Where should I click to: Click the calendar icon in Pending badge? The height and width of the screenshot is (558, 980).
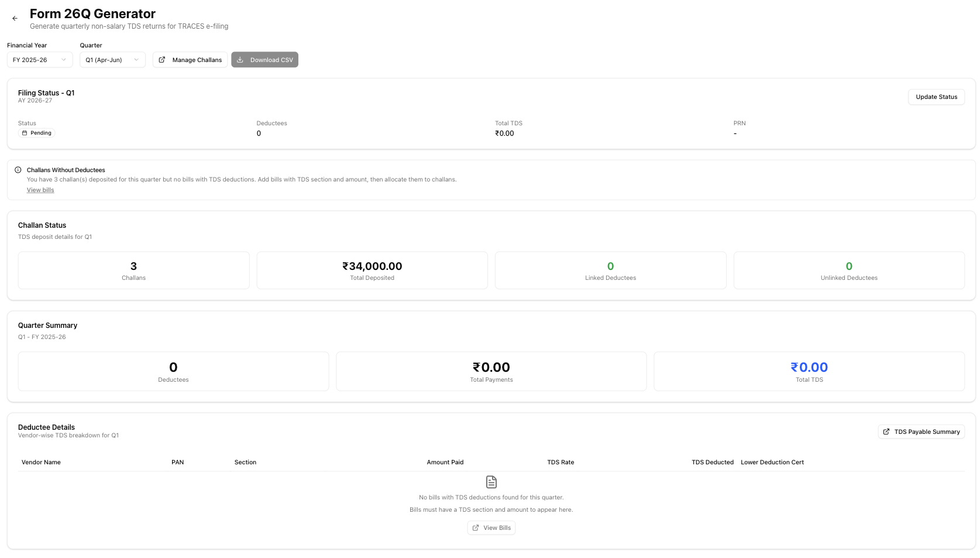point(25,133)
